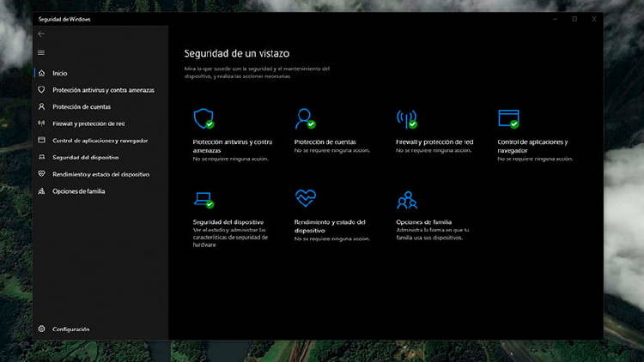Toggle the hamburger navigation menu

click(x=41, y=52)
